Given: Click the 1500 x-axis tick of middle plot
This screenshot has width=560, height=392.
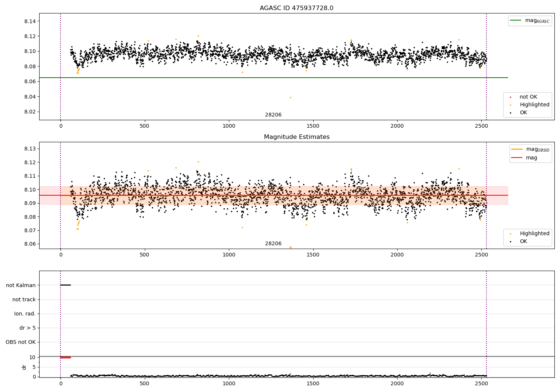Looking at the screenshot, I should [x=313, y=255].
